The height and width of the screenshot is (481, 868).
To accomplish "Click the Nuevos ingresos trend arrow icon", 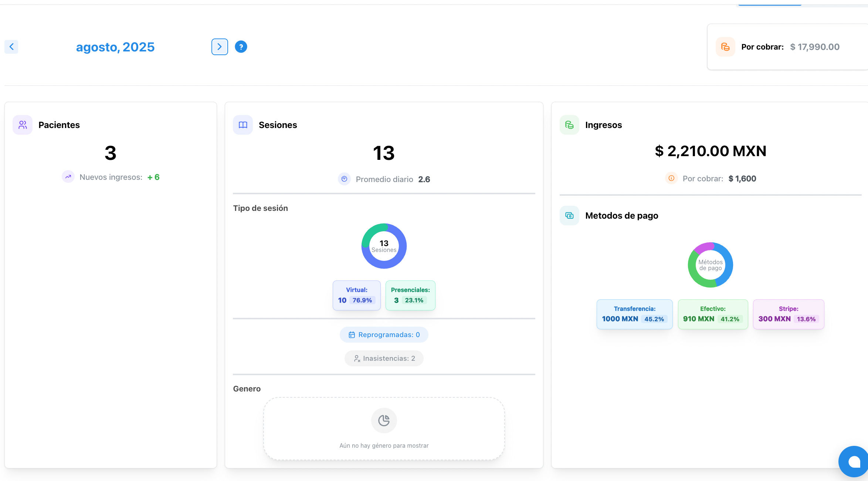I will (x=68, y=177).
